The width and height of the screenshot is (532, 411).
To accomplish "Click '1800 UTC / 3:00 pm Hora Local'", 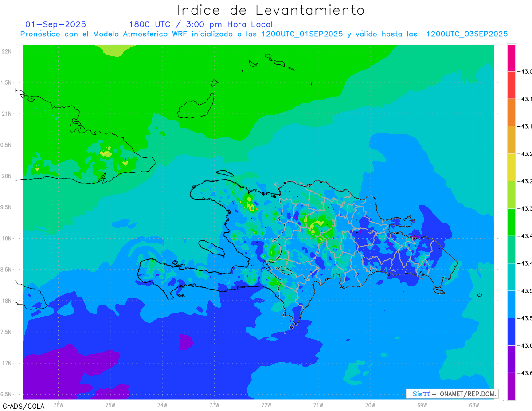I will point(201,24).
